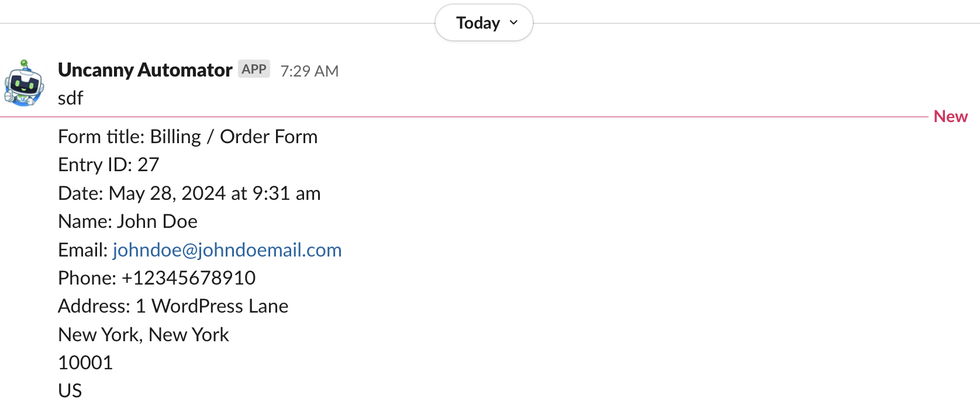Click the Uncanny Automator robot avatar
980x409 pixels.
24,84
